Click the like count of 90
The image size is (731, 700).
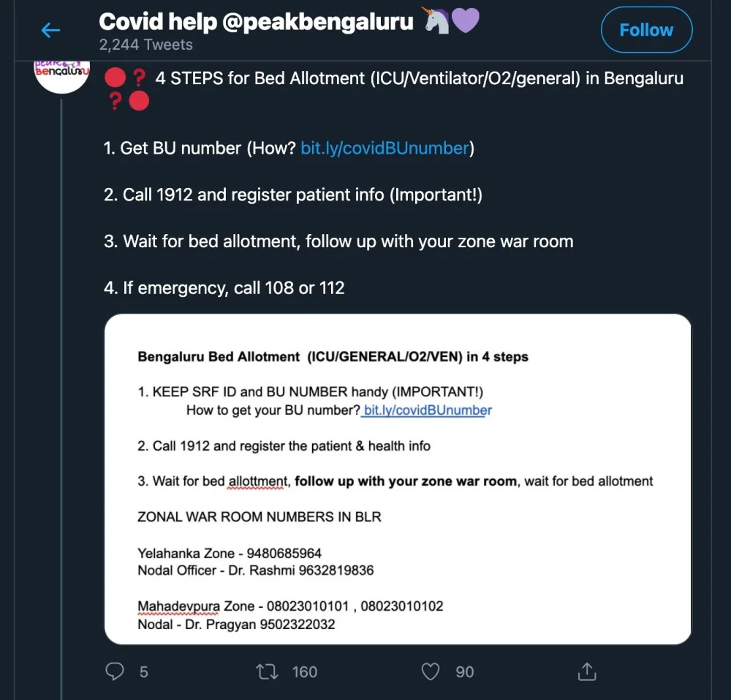click(465, 671)
